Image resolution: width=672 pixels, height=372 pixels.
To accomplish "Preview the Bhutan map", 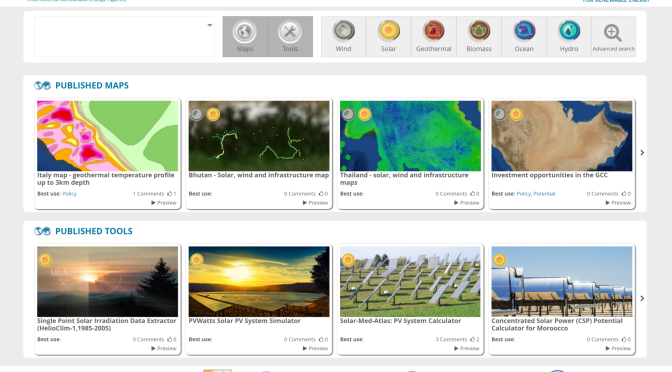I will (x=315, y=203).
